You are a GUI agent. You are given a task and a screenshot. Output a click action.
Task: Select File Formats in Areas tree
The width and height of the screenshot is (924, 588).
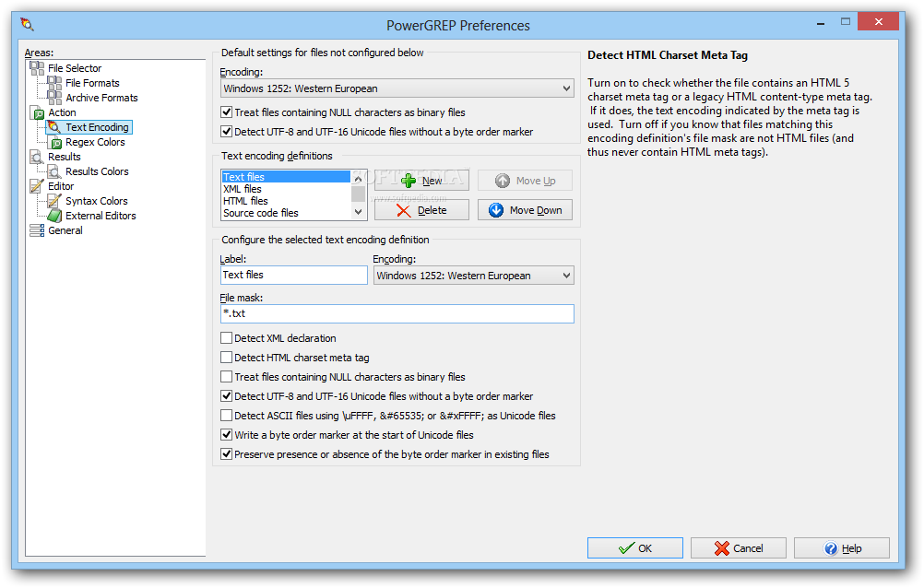pos(92,83)
